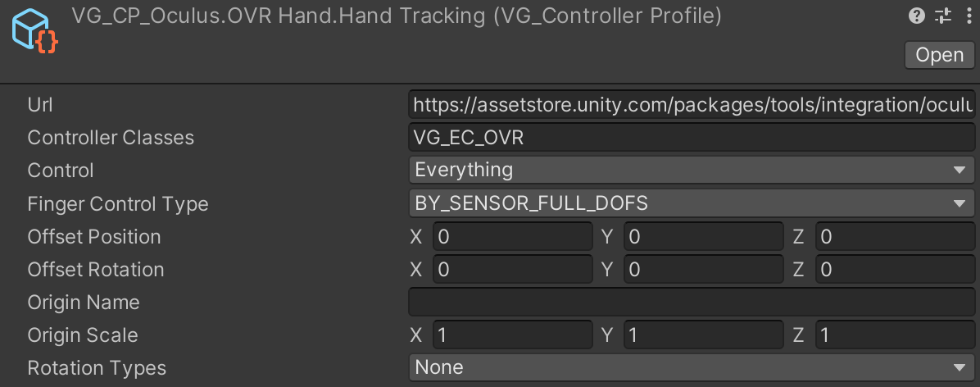This screenshot has width=980, height=387.
Task: Click the Controller Classes field VG_EC_OVR
Action: (x=692, y=138)
